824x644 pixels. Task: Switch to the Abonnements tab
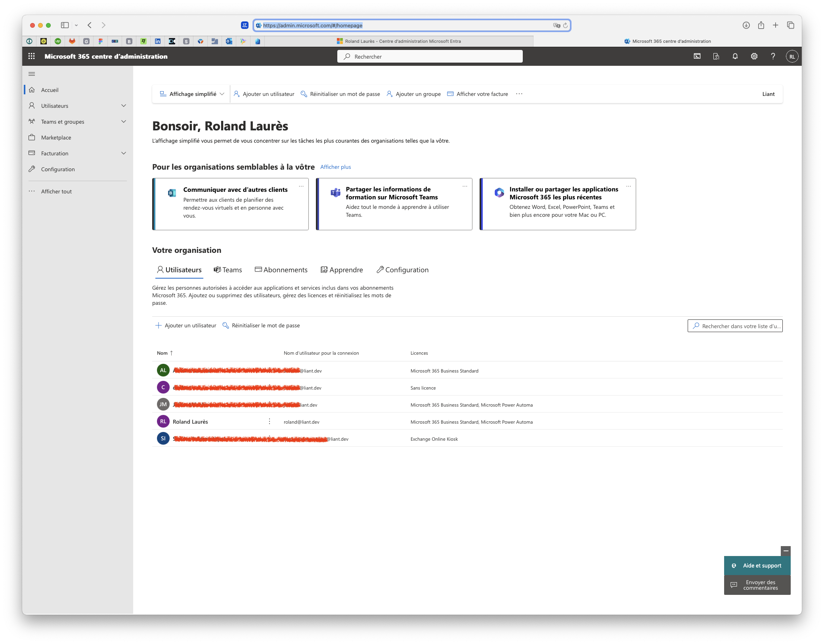(x=281, y=270)
